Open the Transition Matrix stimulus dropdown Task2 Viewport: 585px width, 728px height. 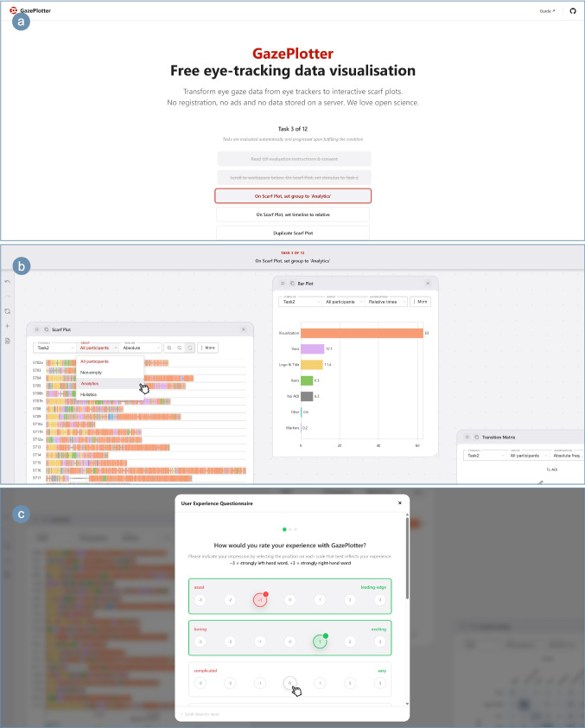pyautogui.click(x=485, y=456)
